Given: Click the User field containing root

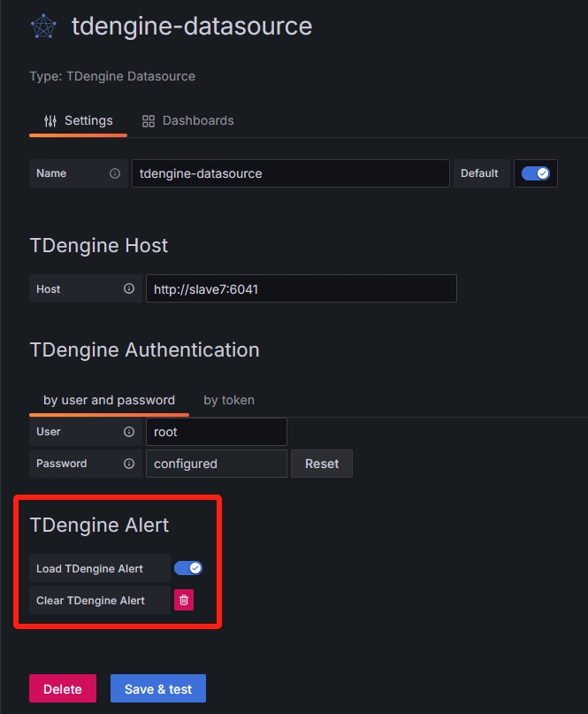Looking at the screenshot, I should point(216,432).
